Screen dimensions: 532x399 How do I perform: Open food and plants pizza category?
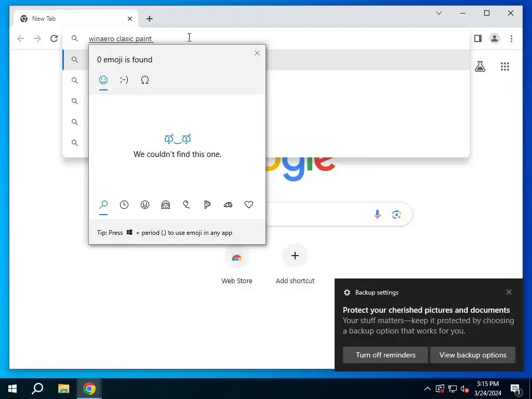(x=207, y=205)
